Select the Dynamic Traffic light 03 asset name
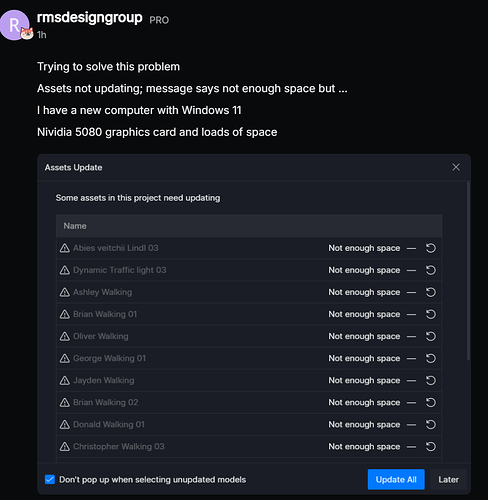This screenshot has height=500, width=488. (x=119, y=270)
